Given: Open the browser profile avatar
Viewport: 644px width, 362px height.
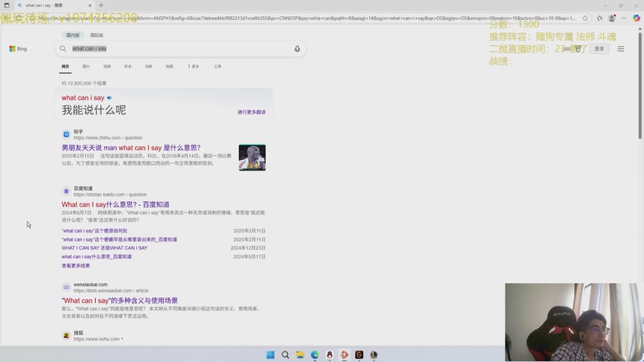Looking at the screenshot, I should (612, 18).
